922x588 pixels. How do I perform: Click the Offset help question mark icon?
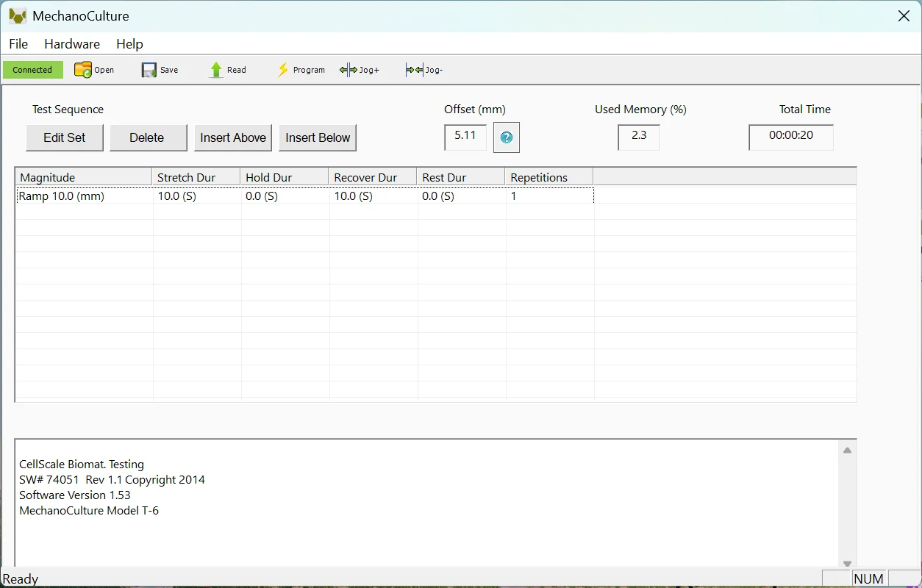[x=507, y=137]
